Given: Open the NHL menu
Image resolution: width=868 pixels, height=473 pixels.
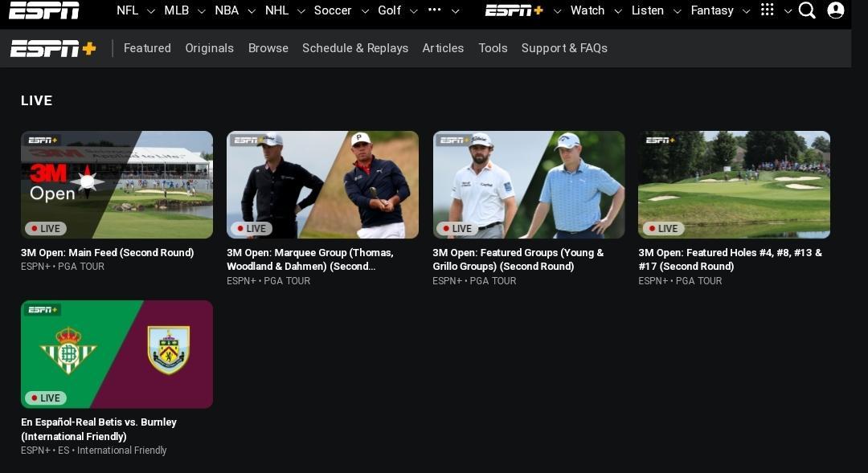Looking at the screenshot, I should (x=276, y=10).
